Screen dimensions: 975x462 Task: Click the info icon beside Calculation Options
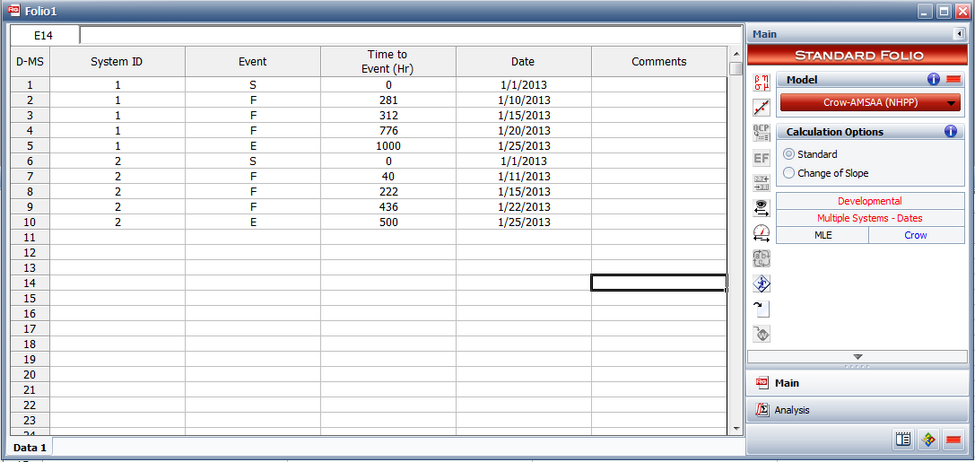click(x=950, y=131)
